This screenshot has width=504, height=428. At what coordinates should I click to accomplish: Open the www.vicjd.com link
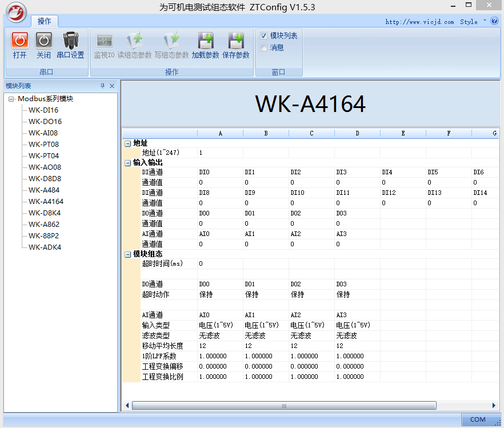coord(419,22)
